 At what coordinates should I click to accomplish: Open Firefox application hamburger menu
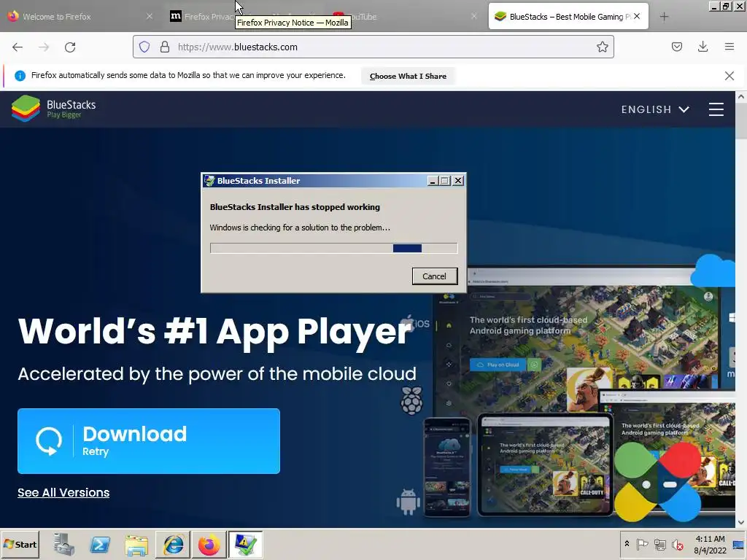pyautogui.click(x=729, y=47)
